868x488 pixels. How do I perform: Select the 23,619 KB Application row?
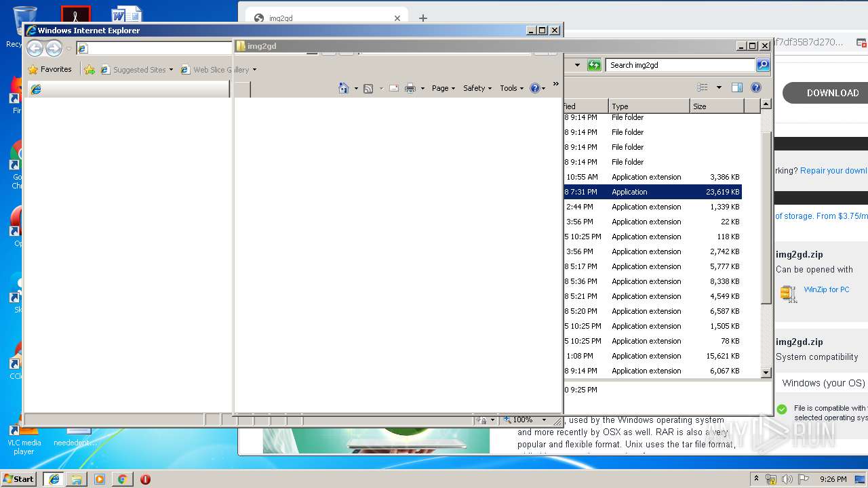652,192
